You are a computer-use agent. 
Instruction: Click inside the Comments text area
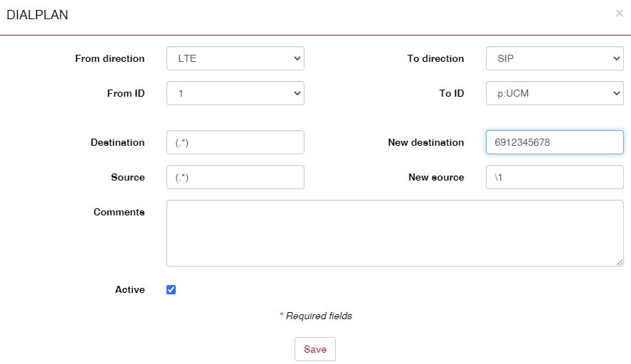tap(394, 232)
